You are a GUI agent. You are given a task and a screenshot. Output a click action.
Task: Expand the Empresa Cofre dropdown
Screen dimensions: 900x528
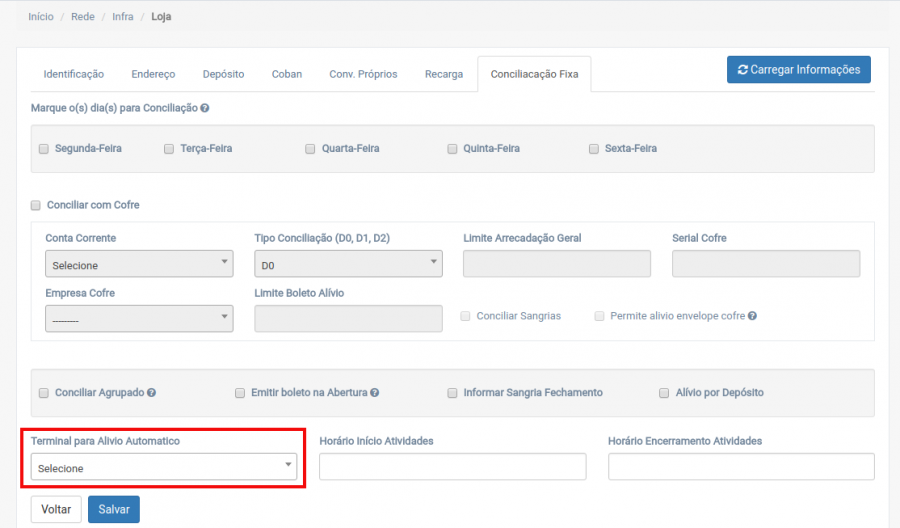point(139,319)
